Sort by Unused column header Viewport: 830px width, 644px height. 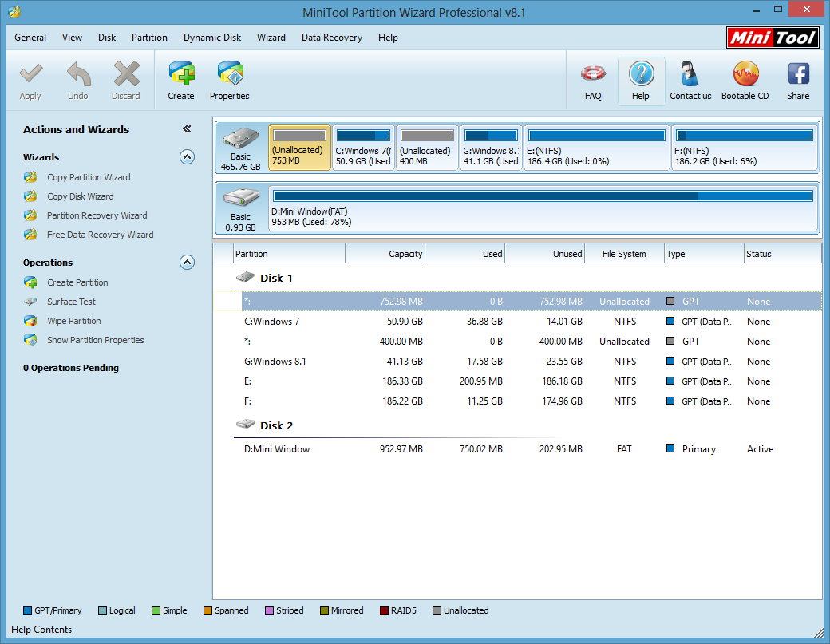[x=545, y=254]
